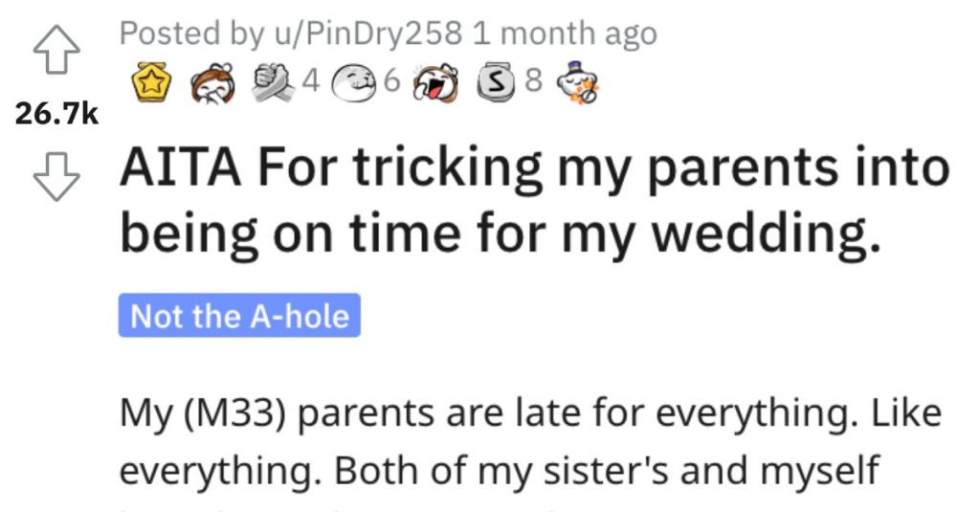Image resolution: width=980 pixels, height=512 pixels.
Task: Click the 'Posted by' label text
Action: click(191, 33)
